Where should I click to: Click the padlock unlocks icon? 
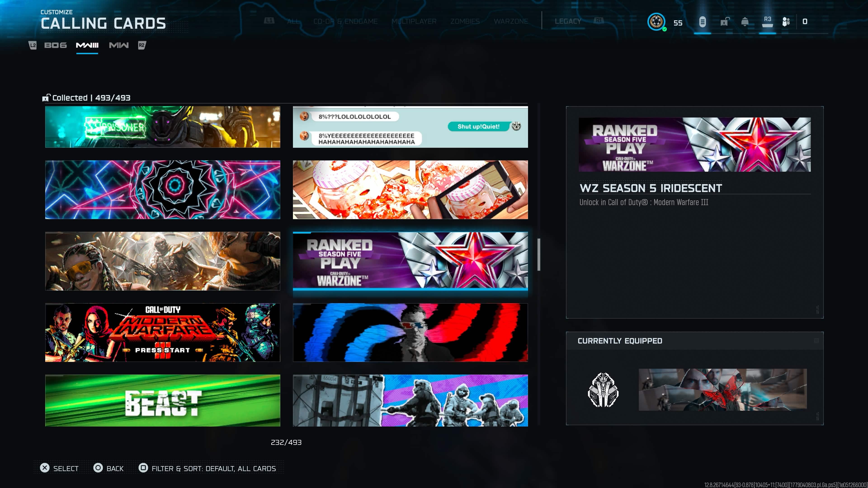[725, 22]
